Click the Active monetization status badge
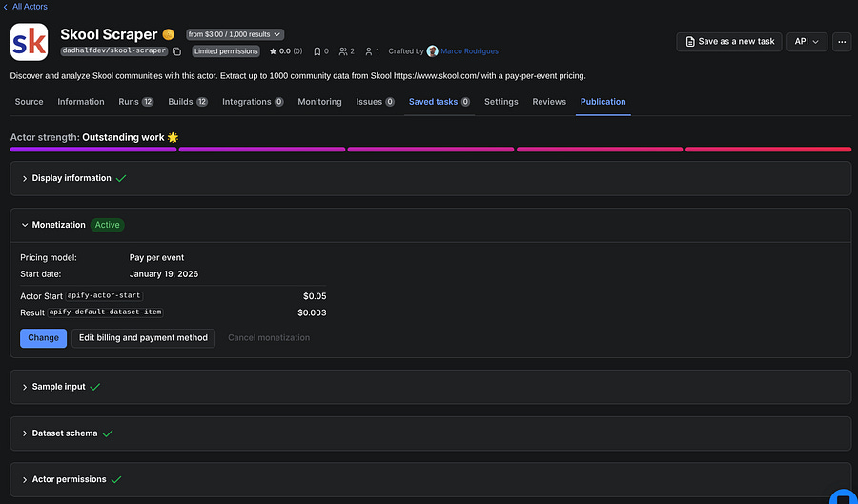The width and height of the screenshot is (858, 504). pyautogui.click(x=107, y=225)
